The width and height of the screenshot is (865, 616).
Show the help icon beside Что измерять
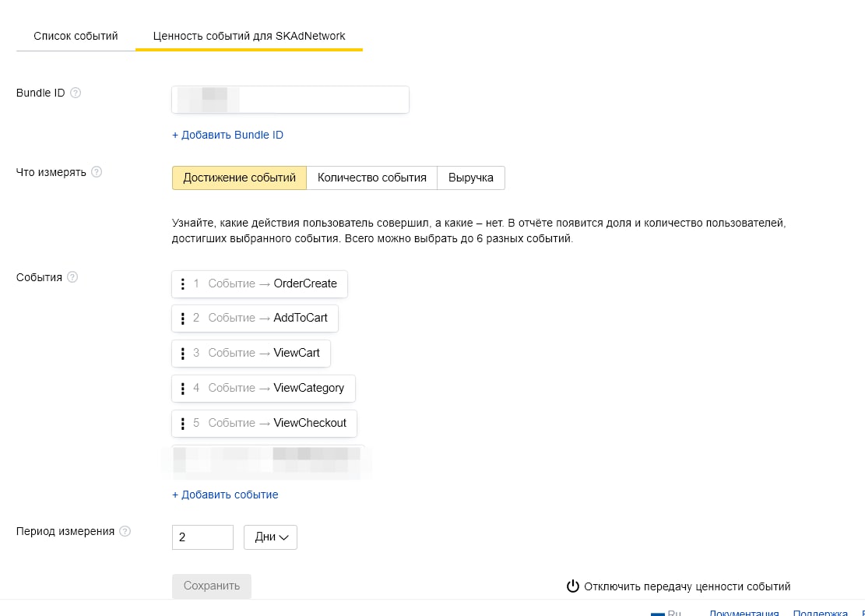click(x=97, y=171)
